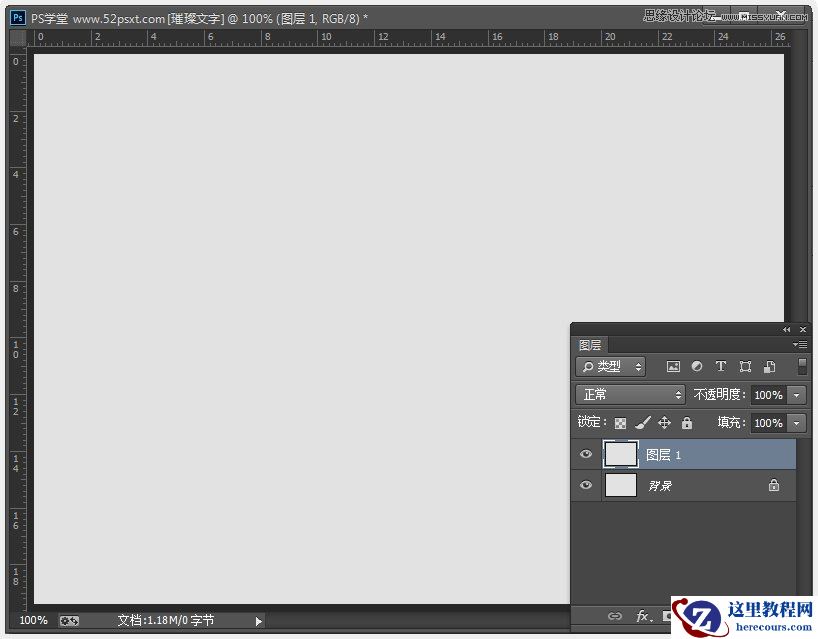The height and width of the screenshot is (639, 818).
Task: Enable lock transparent pixels for 图层 1
Action: [620, 422]
